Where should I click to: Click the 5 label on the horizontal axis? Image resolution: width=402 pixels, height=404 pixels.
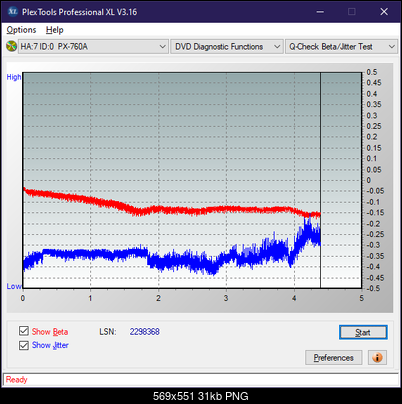pos(361,298)
